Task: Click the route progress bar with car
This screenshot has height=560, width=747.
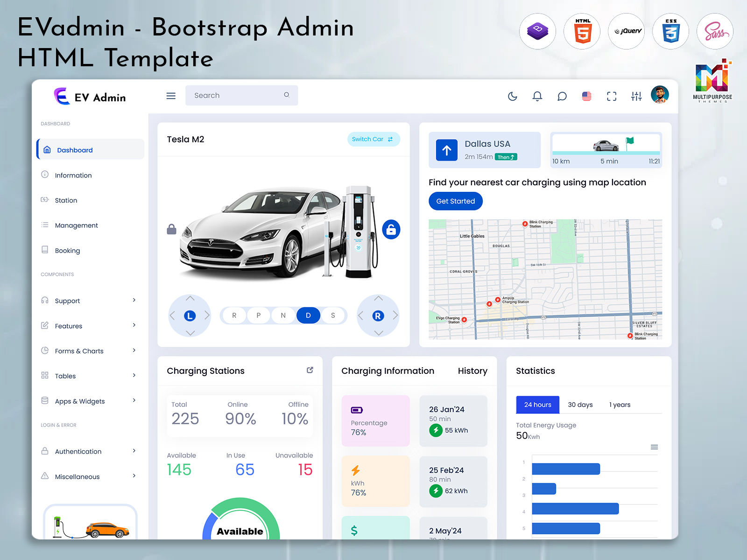Action: point(606,146)
